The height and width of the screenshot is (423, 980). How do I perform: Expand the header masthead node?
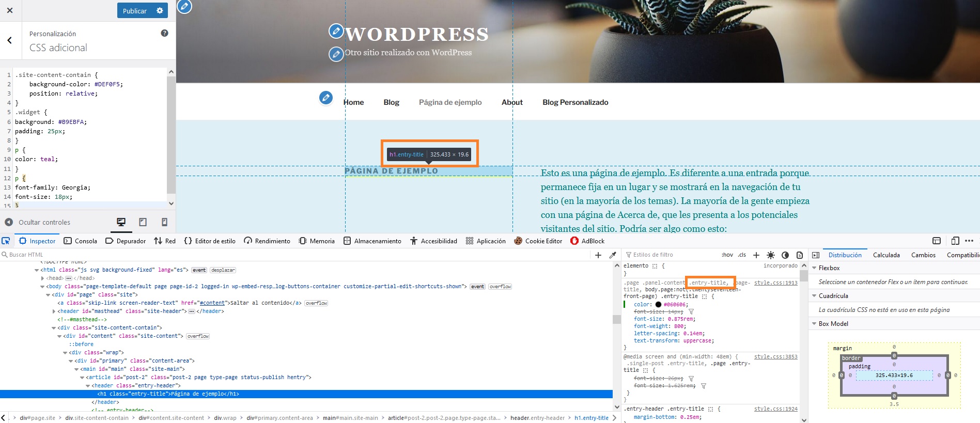point(54,311)
